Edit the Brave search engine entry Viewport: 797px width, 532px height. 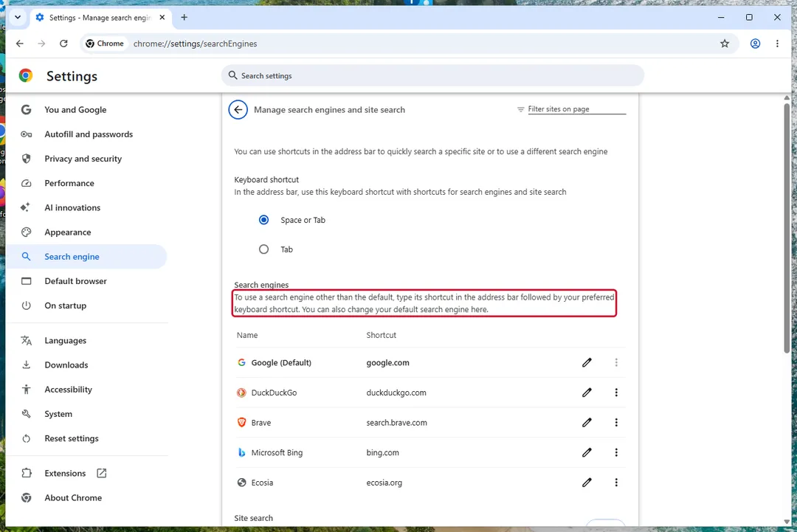pos(587,422)
